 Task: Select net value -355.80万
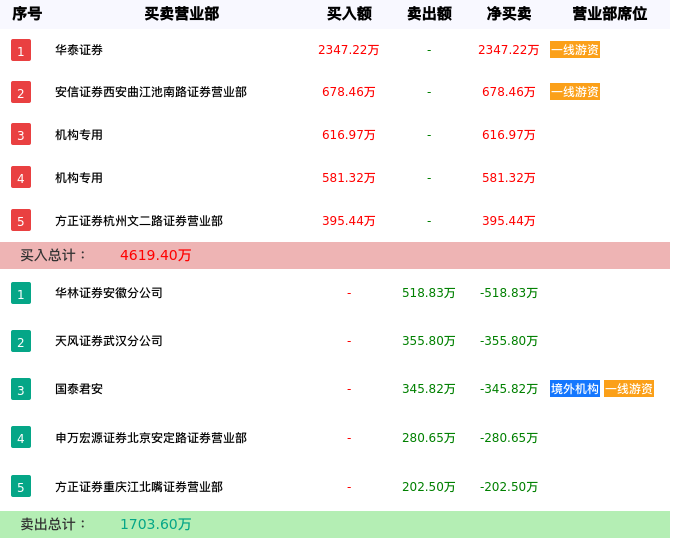click(x=509, y=341)
